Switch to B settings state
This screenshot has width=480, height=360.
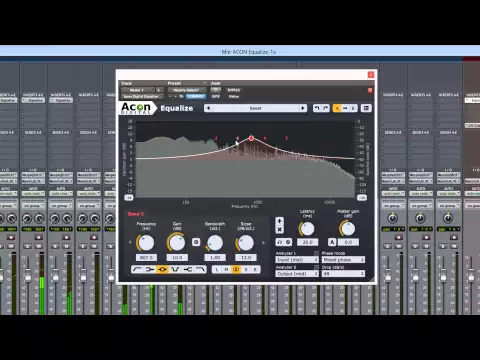(353, 108)
